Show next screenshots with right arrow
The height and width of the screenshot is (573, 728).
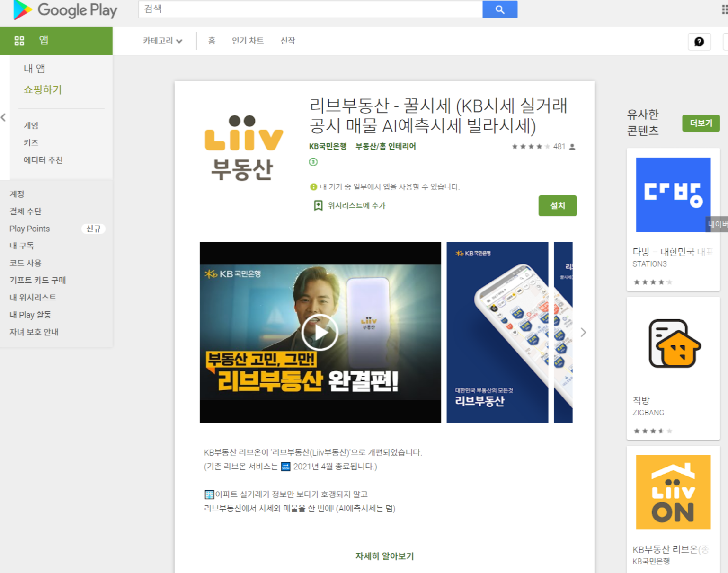[x=583, y=333]
